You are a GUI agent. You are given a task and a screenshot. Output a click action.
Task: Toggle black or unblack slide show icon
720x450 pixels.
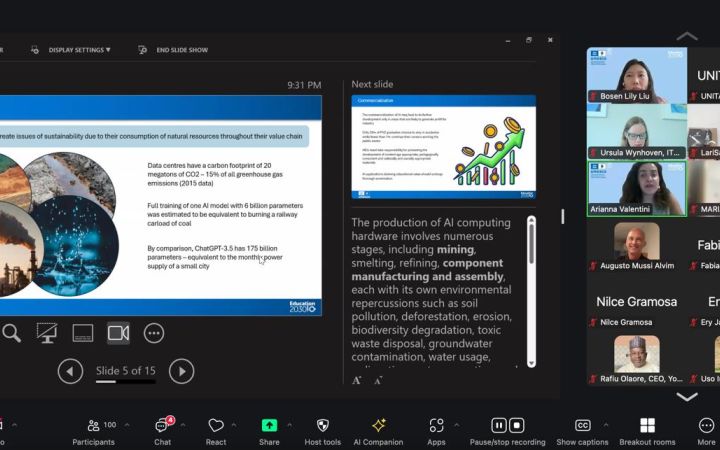[x=47, y=333]
